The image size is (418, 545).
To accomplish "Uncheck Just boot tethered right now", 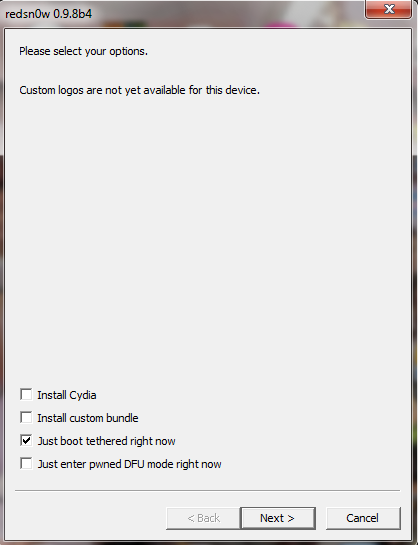I will [26, 440].
